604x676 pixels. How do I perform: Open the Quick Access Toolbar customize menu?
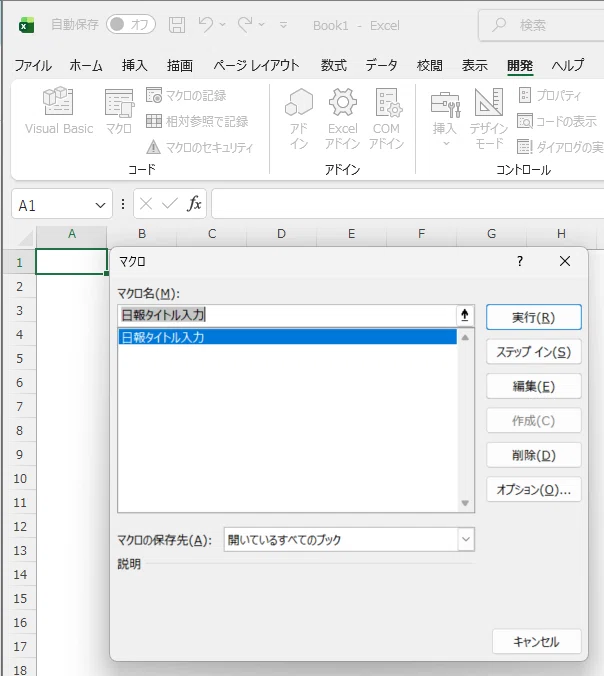[x=283, y=25]
